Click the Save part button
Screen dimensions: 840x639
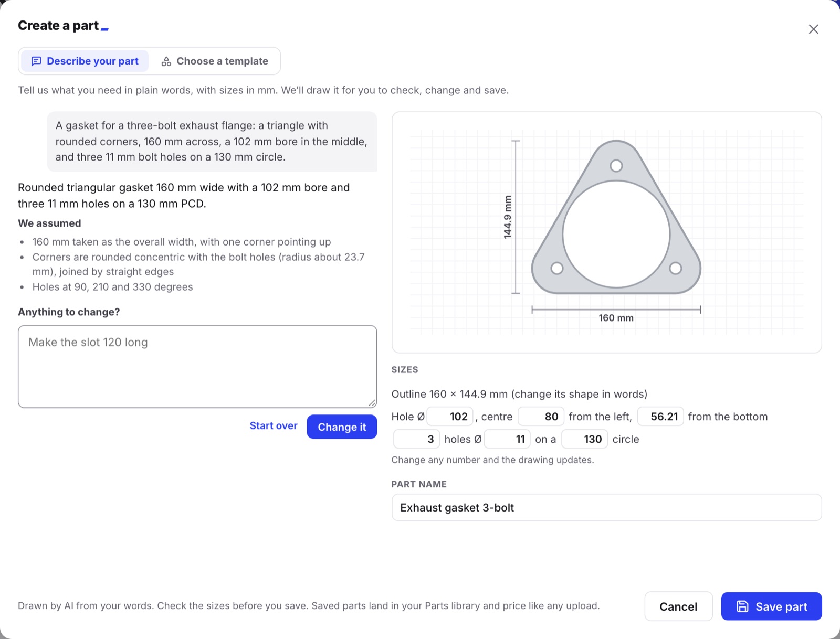(771, 606)
